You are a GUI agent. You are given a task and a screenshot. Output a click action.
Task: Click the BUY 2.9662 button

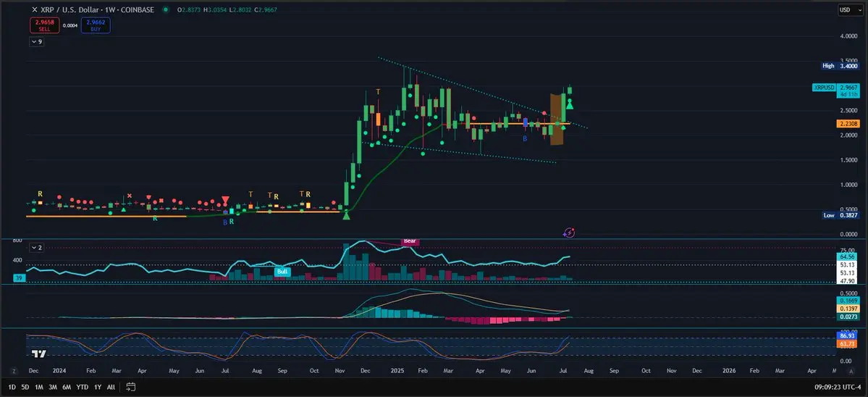96,25
